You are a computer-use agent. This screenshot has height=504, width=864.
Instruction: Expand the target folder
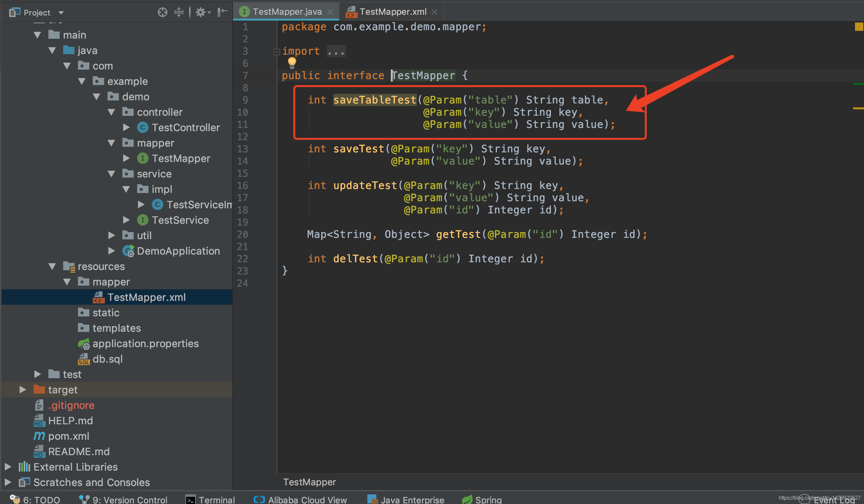coord(23,390)
